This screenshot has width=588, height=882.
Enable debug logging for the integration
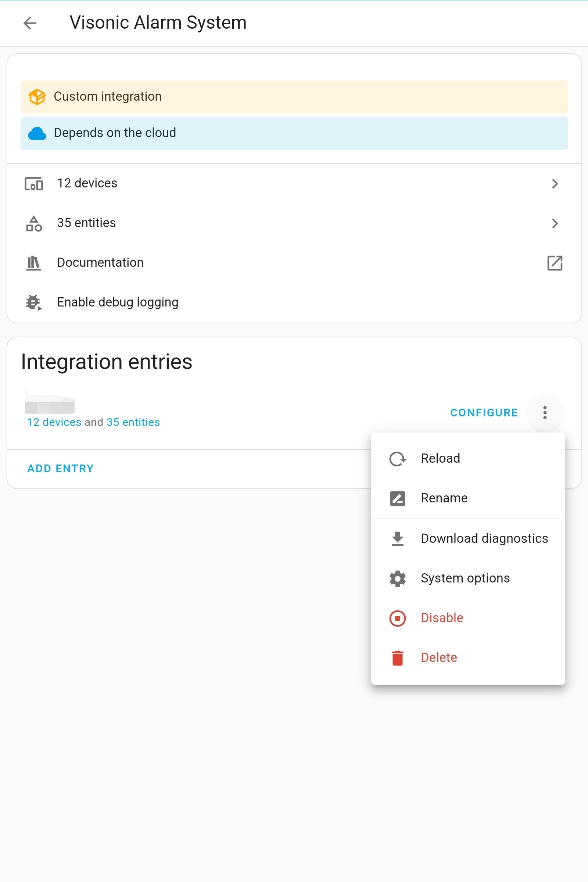point(118,302)
